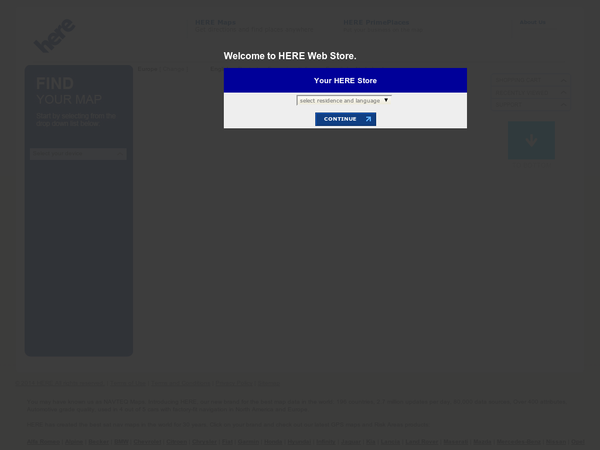Open the Chrysler brand link

(204, 442)
